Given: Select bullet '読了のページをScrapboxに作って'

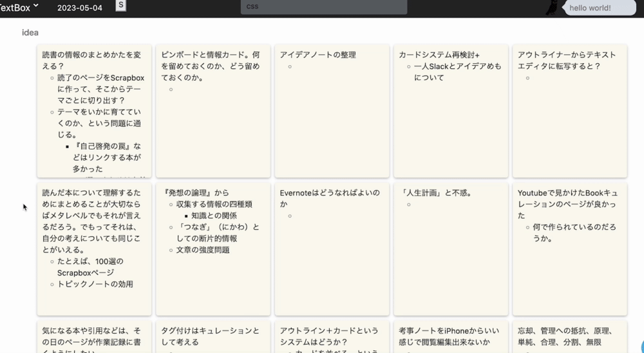Looking at the screenshot, I should pyautogui.click(x=100, y=89).
